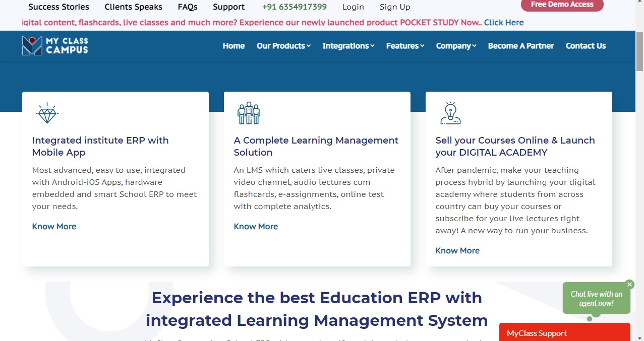
Task: Click Experience the best Education ERP heading
Action: click(x=317, y=309)
